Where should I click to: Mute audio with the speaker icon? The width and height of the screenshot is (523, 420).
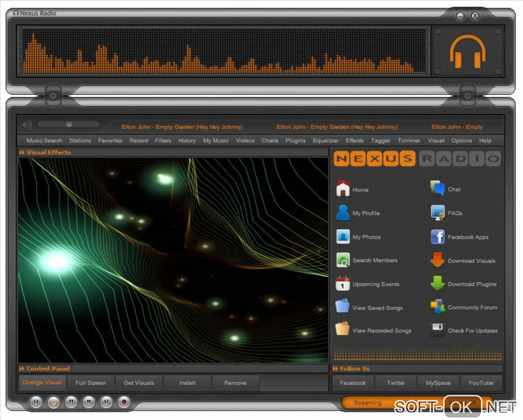pos(27,124)
